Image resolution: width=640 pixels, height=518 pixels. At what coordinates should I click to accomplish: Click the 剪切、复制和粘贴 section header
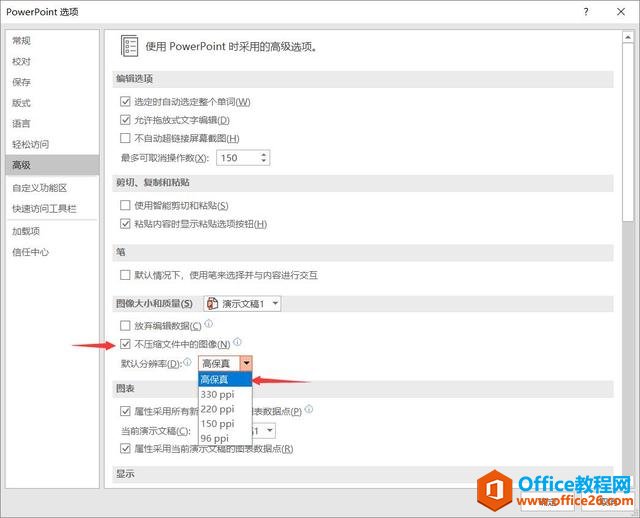[x=363, y=183]
